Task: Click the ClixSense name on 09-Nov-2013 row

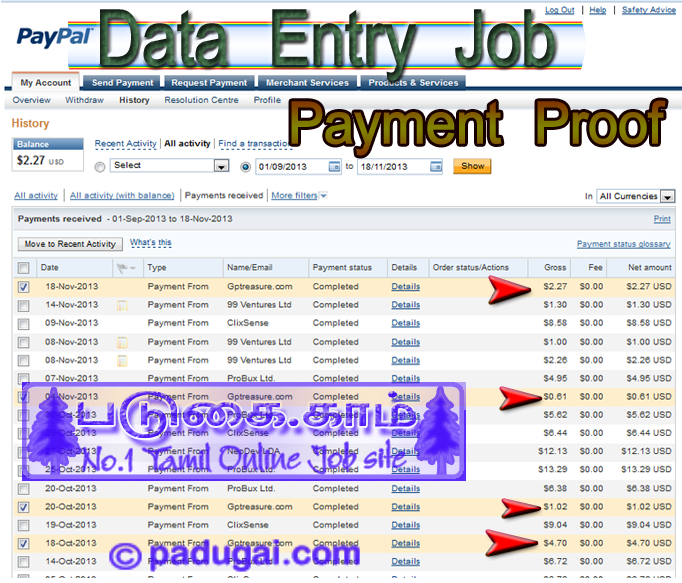Action: [248, 323]
